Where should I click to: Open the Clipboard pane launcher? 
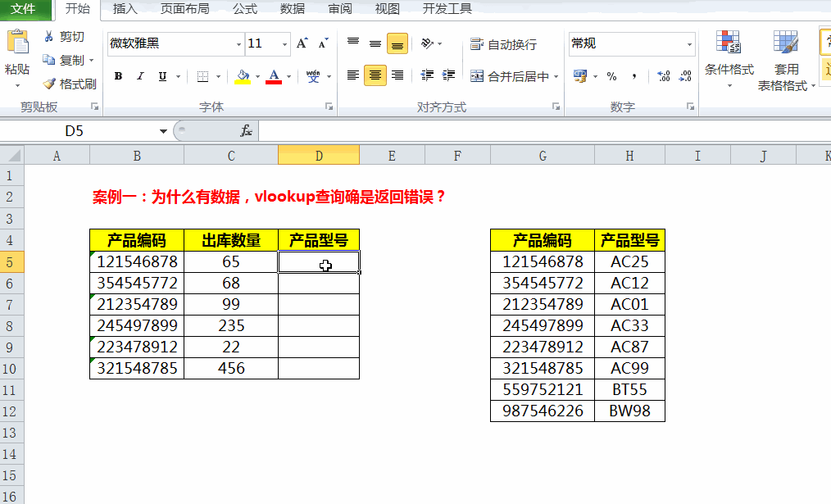pos(95,107)
